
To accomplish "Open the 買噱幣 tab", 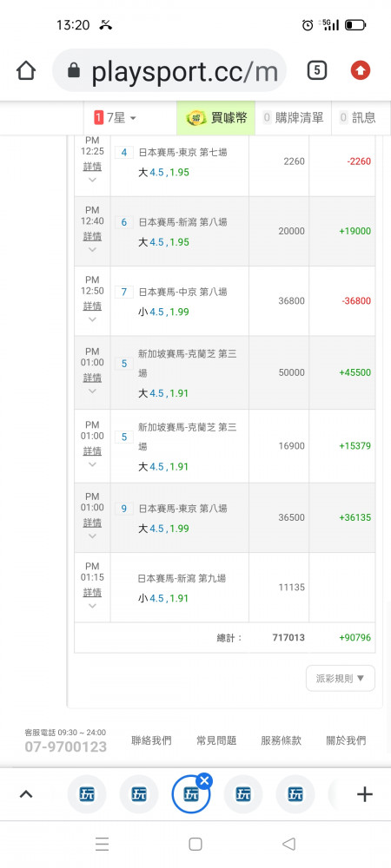I will pyautogui.click(x=216, y=117).
